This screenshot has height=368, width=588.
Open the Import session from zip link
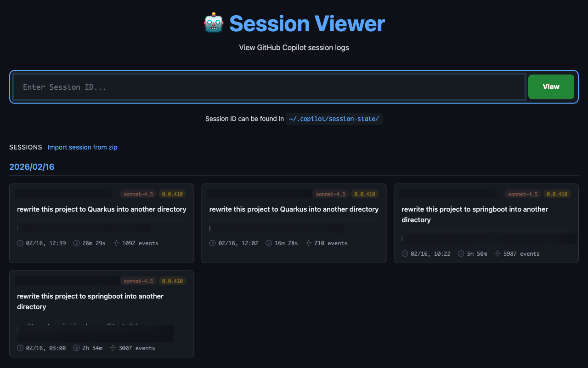82,147
